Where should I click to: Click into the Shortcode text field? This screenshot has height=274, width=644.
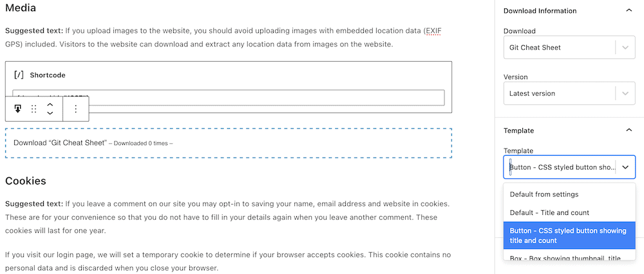click(258, 97)
